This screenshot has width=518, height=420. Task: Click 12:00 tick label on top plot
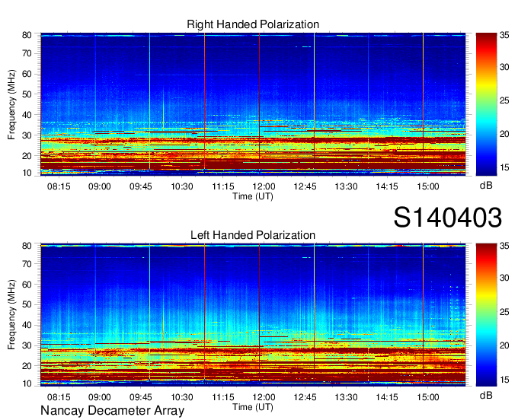pos(264,186)
